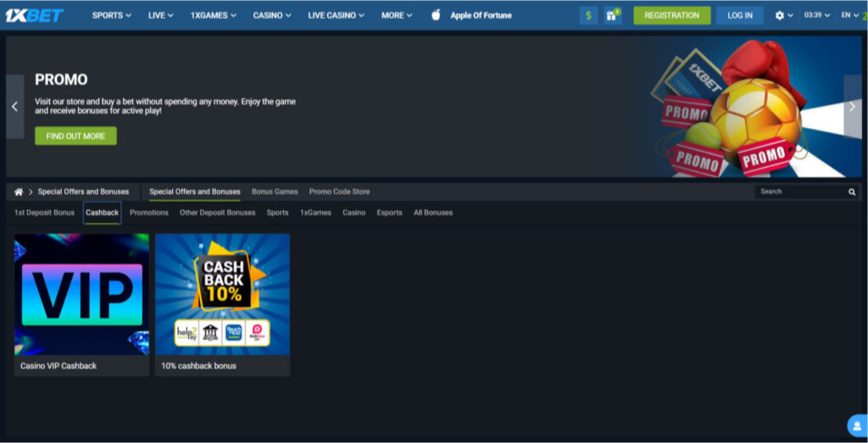Click the search magnifier icon
The width and height of the screenshot is (868, 443).
pyautogui.click(x=852, y=192)
